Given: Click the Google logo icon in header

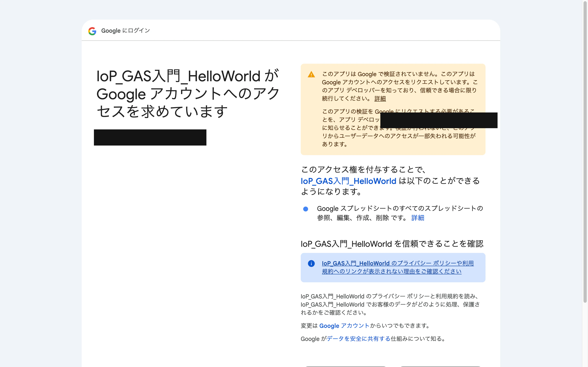Looking at the screenshot, I should [x=92, y=31].
